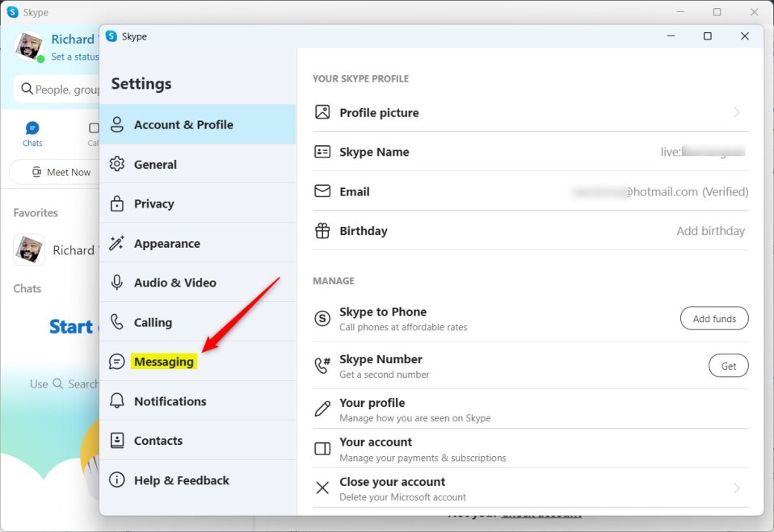
Task: Click Meet Now camera icon in main window
Action: pos(36,172)
